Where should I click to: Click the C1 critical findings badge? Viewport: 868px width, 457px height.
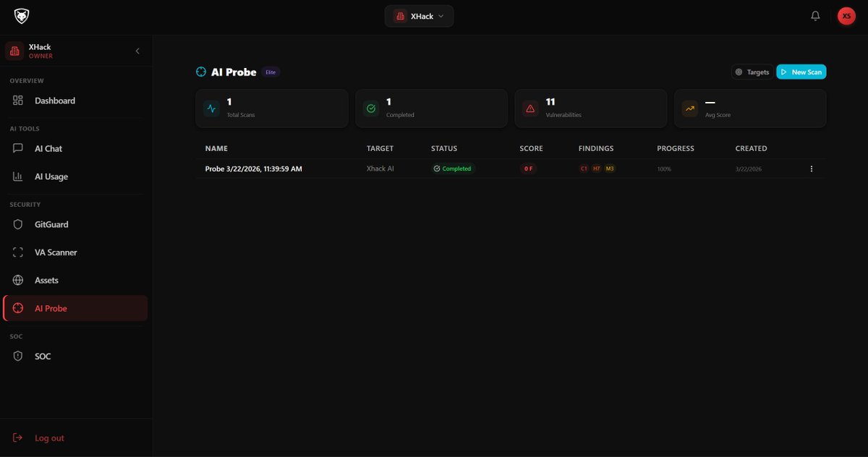click(x=584, y=168)
